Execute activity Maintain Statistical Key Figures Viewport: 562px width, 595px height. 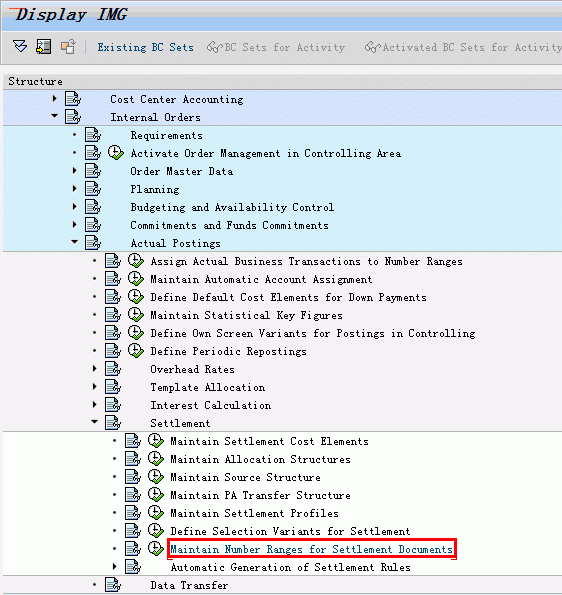pos(136,315)
